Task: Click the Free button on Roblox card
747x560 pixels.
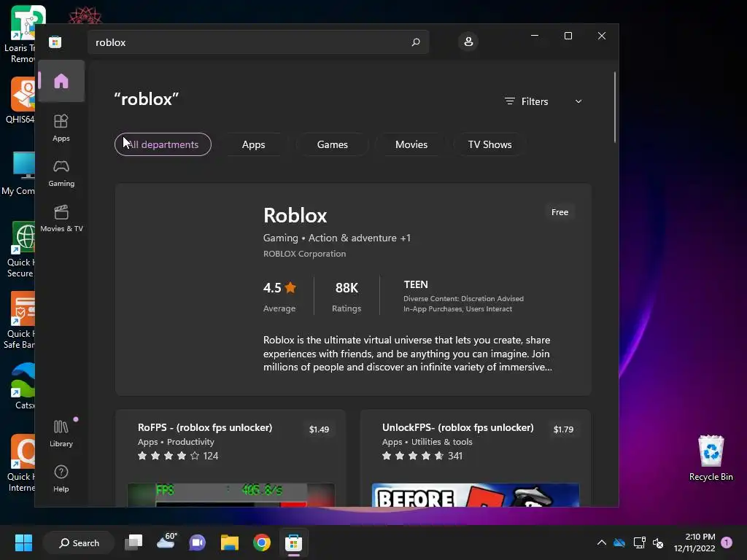Action: 560,212
